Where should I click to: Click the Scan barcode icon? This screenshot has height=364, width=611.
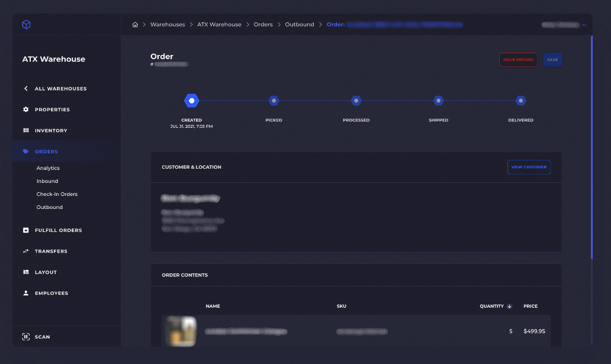click(x=25, y=337)
